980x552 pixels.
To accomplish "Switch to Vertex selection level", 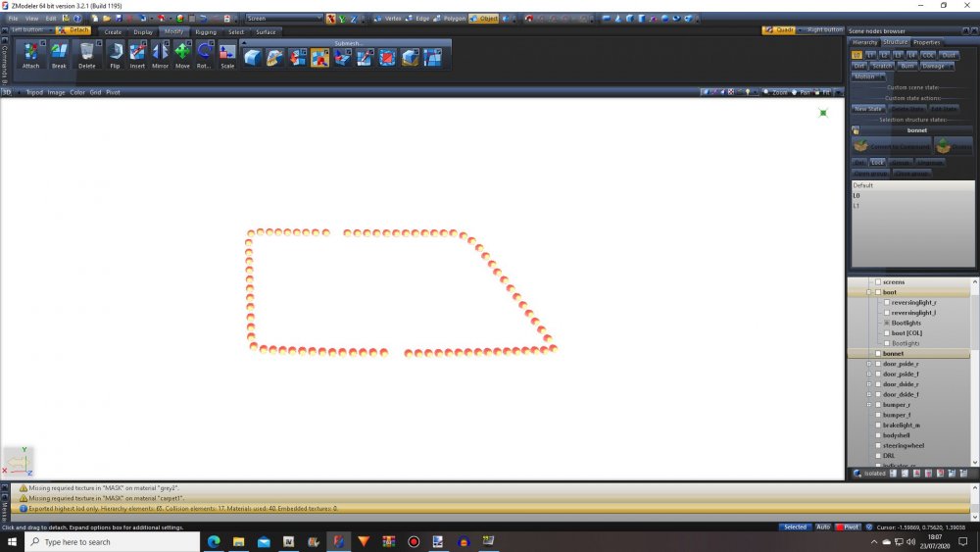I will point(387,19).
